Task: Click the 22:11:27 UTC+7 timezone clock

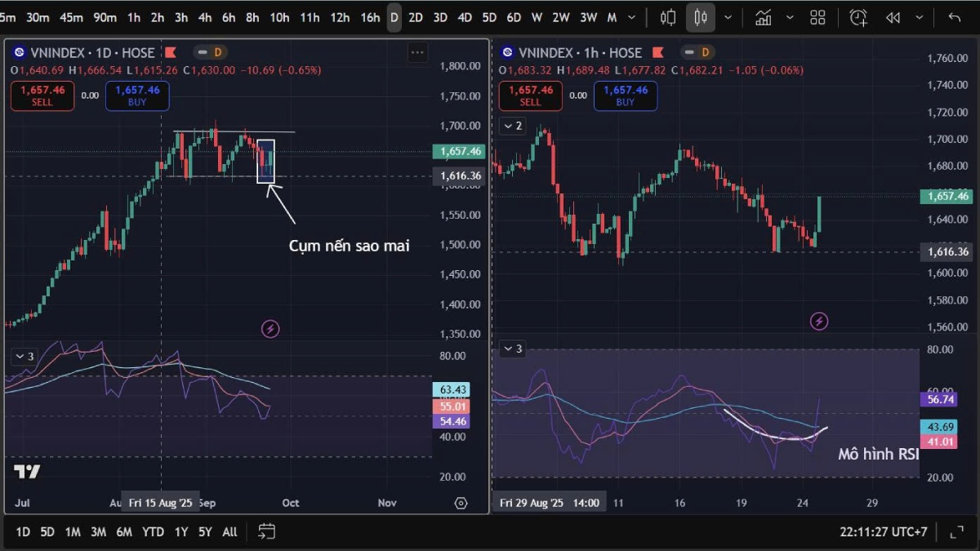Action: coord(883,531)
